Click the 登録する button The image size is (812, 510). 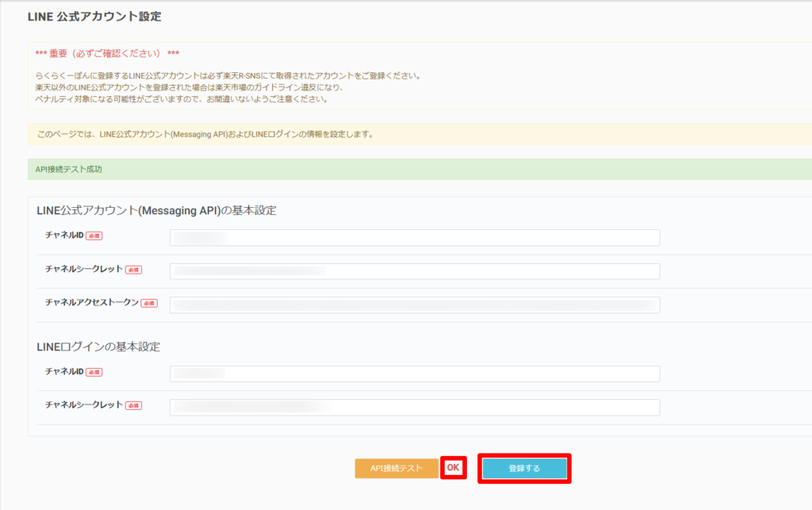click(x=524, y=468)
